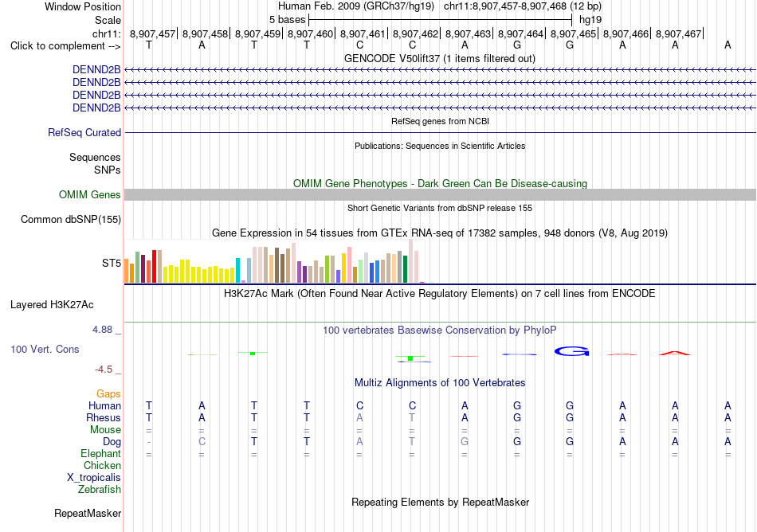Click the RepeatMasker track label

[88, 513]
